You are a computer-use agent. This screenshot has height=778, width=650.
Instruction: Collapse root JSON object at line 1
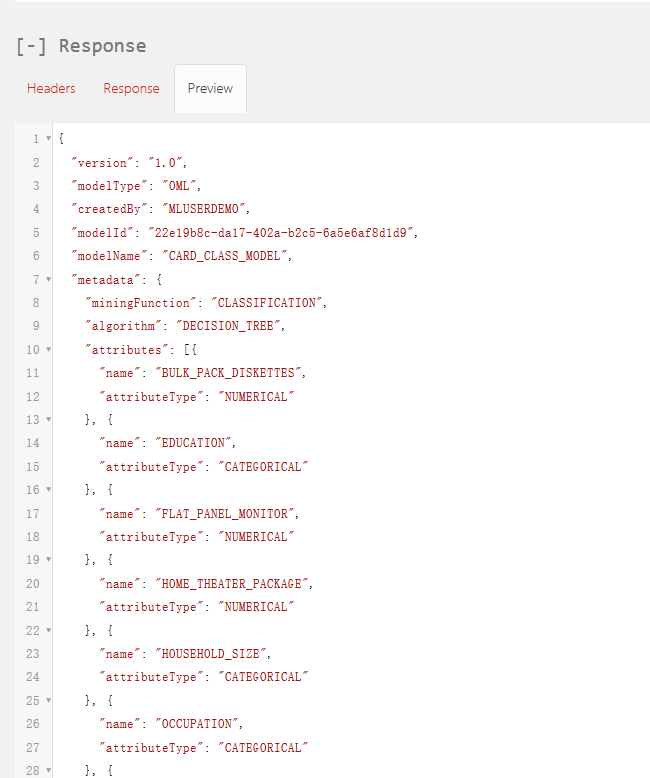(49, 139)
